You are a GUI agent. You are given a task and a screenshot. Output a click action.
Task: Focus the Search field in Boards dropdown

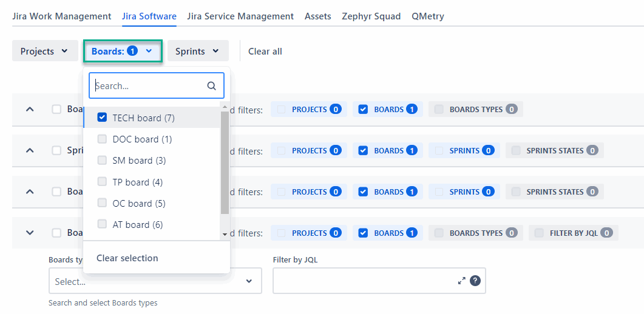tap(149, 86)
